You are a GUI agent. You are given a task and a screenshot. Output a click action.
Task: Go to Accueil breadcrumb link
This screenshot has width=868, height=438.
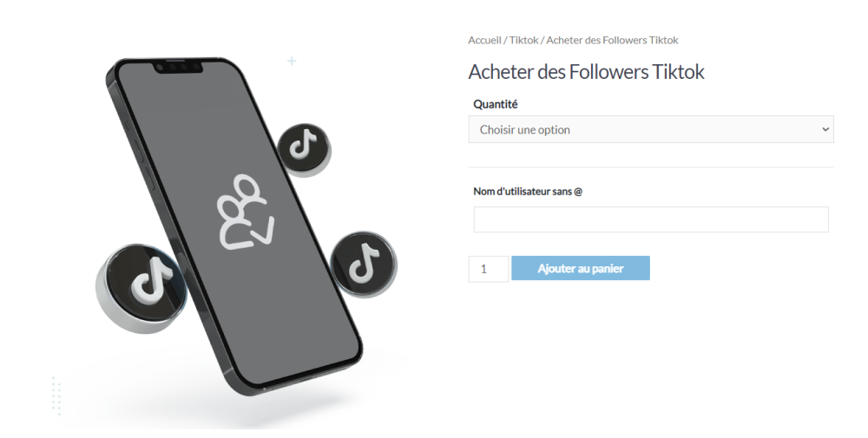coord(484,40)
